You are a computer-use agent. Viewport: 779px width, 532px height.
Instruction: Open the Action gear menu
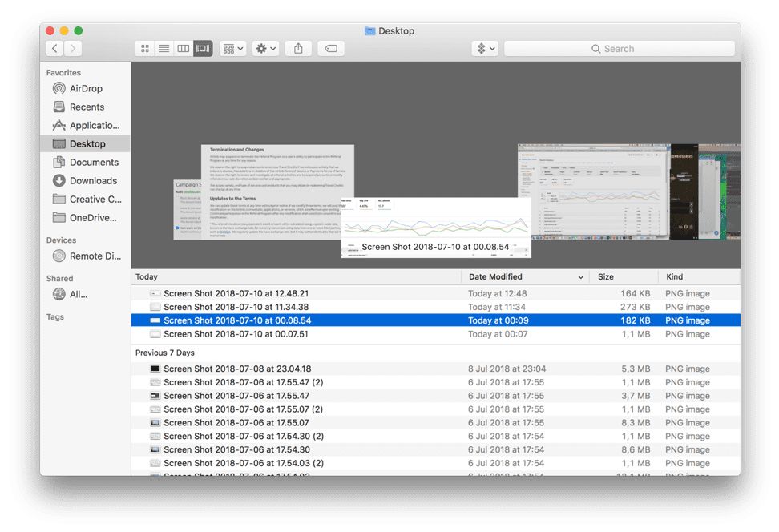pos(265,49)
